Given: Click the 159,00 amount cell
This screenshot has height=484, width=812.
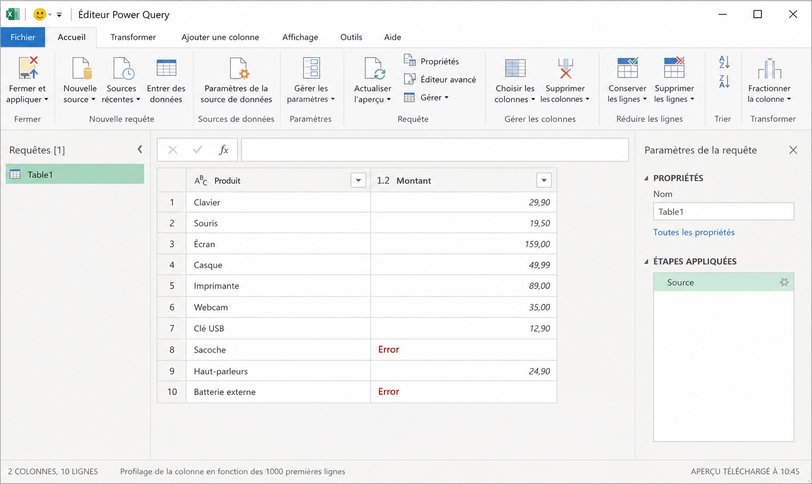Looking at the screenshot, I should coord(463,244).
